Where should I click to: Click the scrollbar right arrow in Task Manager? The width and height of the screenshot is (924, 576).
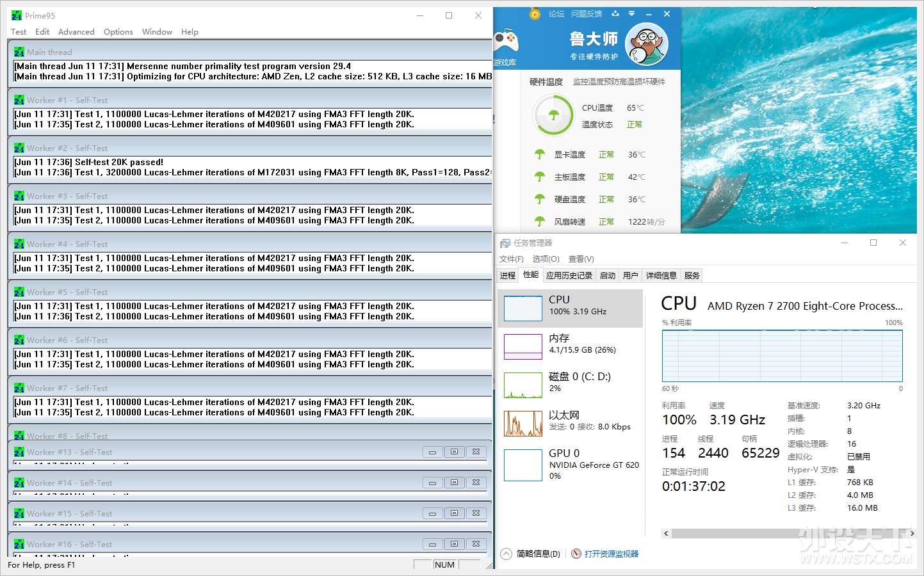click(x=912, y=533)
